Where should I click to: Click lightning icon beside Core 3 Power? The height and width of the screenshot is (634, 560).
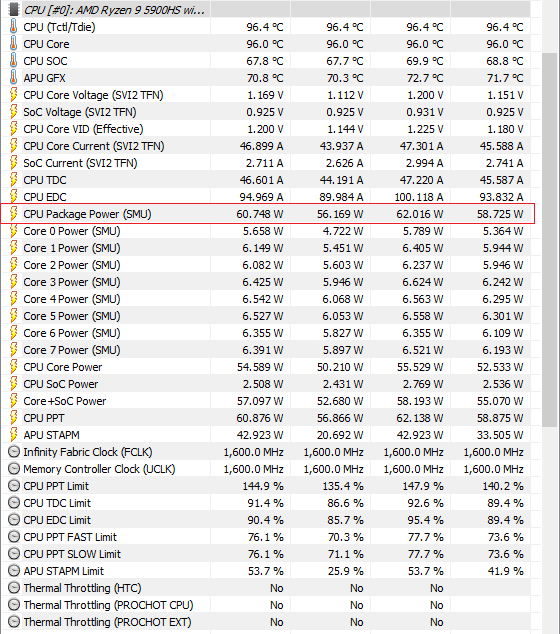(x=13, y=282)
